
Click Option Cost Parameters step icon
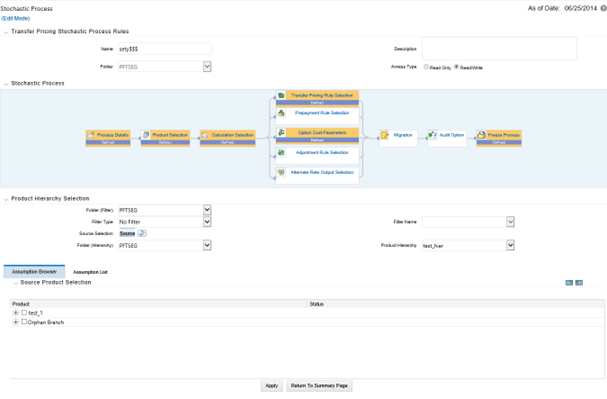coord(281,132)
